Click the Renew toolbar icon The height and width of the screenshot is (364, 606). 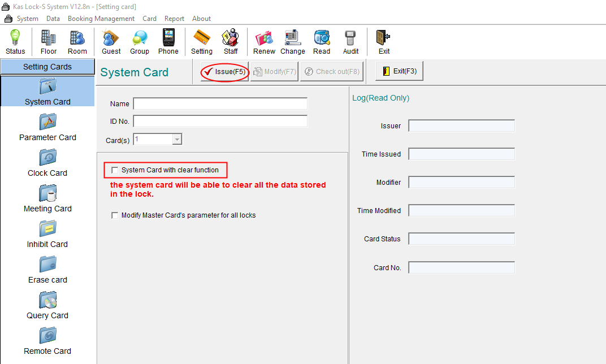(x=264, y=42)
